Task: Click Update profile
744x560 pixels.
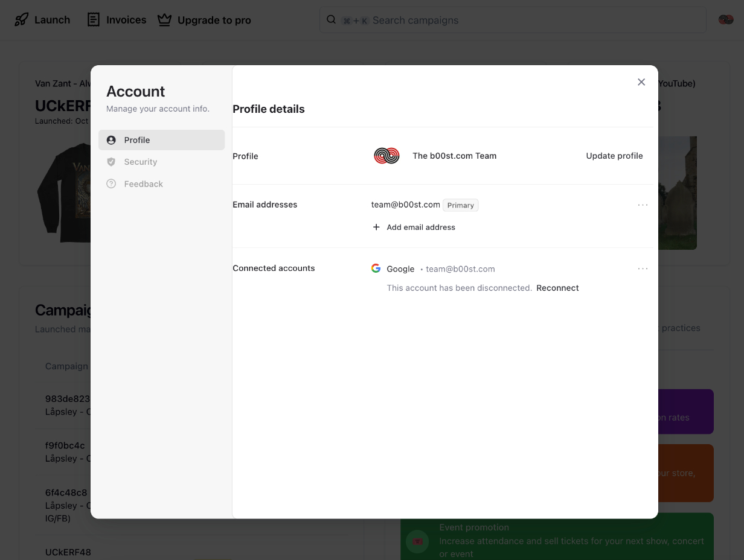Action: point(614,156)
